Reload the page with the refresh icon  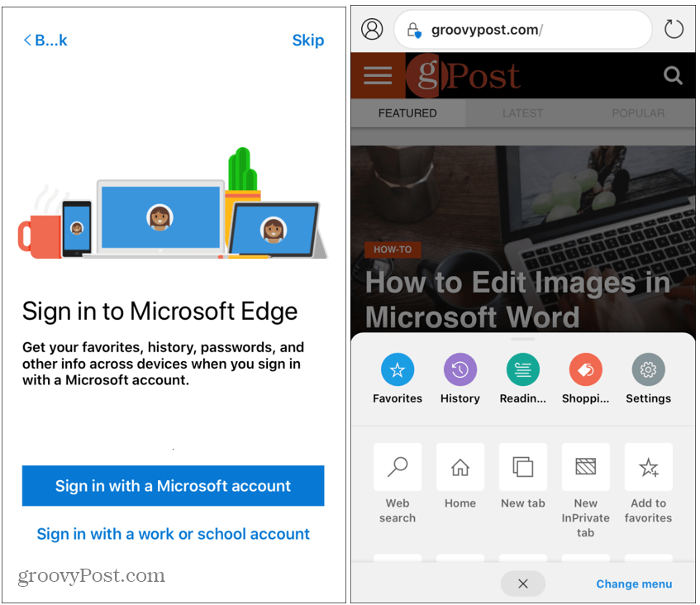click(674, 30)
